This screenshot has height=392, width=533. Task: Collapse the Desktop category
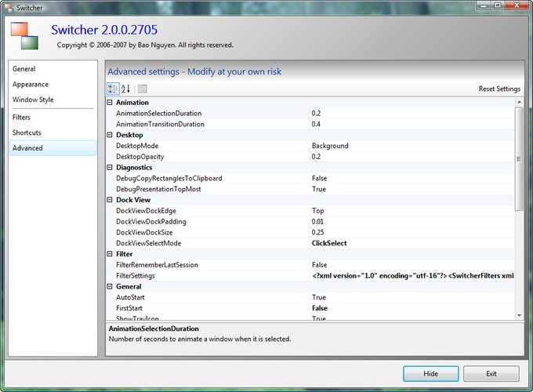click(110, 135)
